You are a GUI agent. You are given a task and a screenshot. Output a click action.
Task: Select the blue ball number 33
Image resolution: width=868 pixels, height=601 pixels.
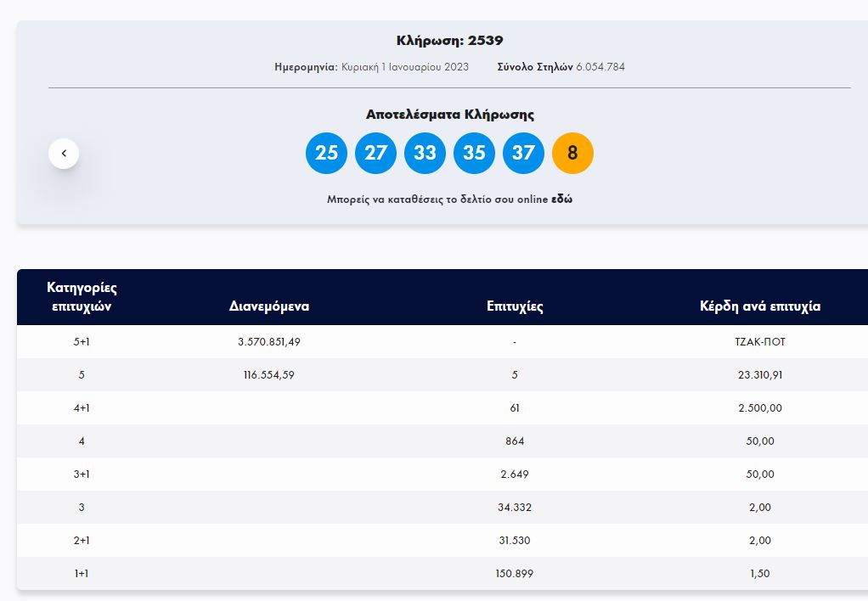[x=425, y=153]
